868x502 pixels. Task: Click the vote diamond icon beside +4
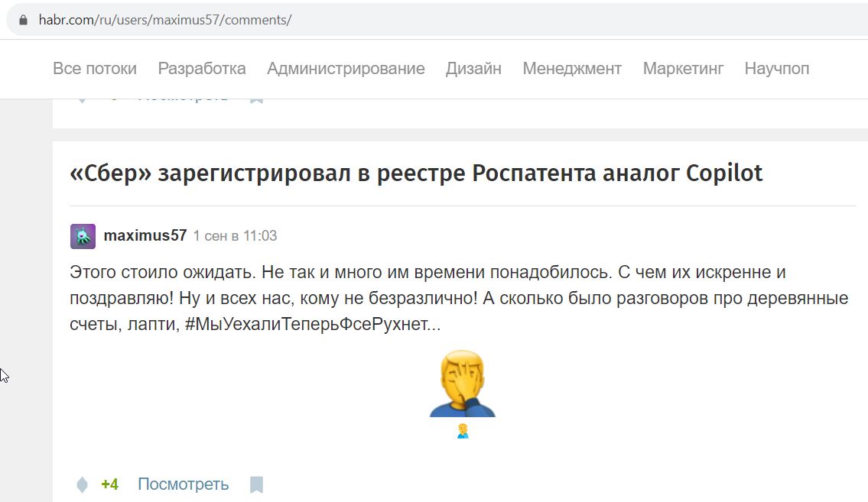[82, 484]
